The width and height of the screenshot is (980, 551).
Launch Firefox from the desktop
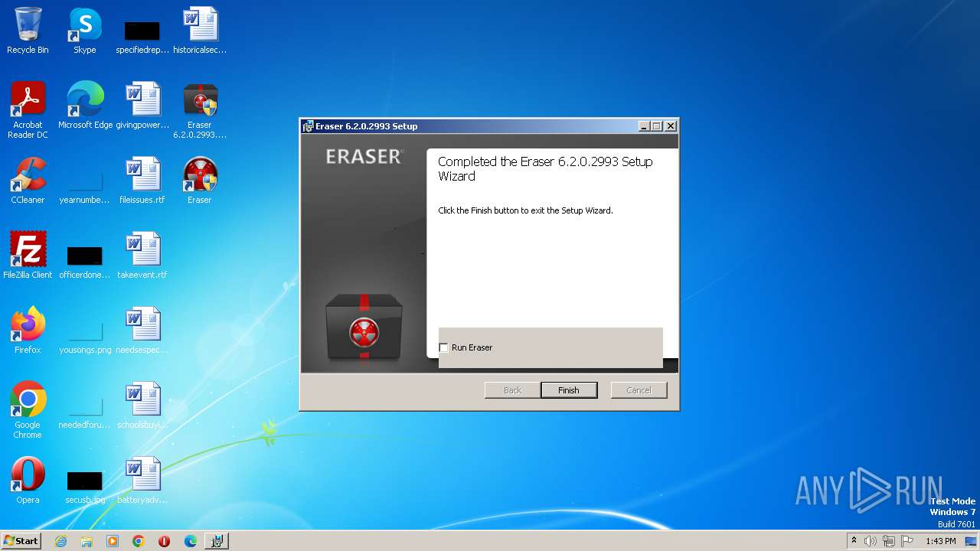tap(28, 331)
